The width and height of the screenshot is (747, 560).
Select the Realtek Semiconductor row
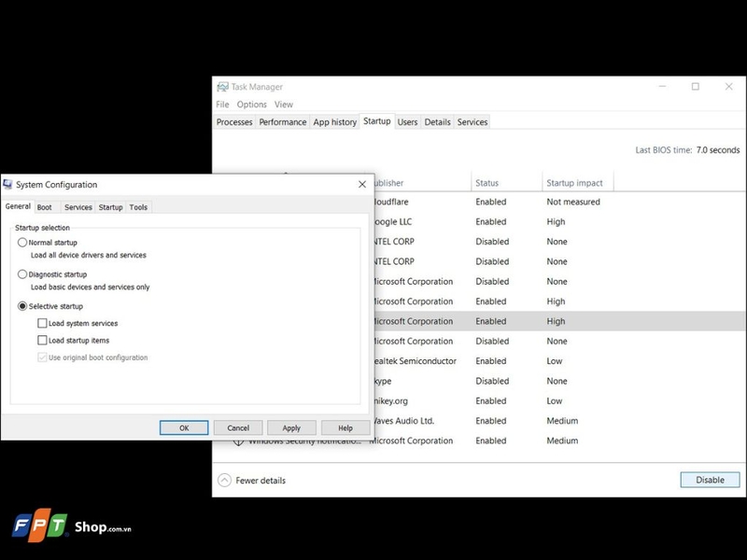tap(559, 361)
